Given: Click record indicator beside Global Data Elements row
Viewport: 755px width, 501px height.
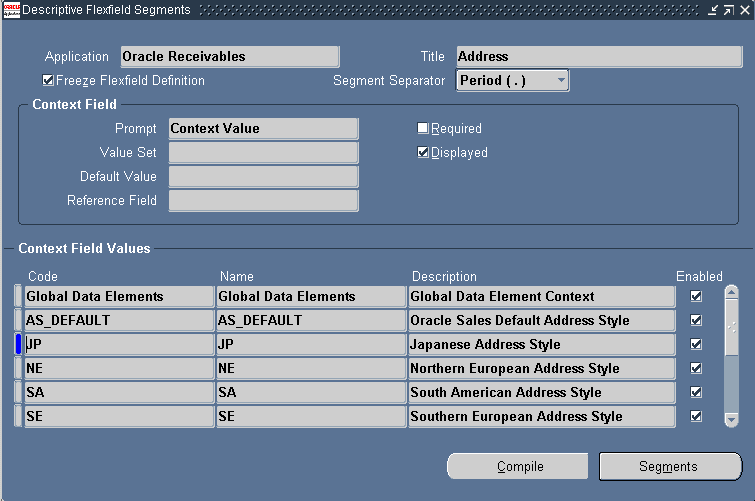Looking at the screenshot, I should (18, 296).
